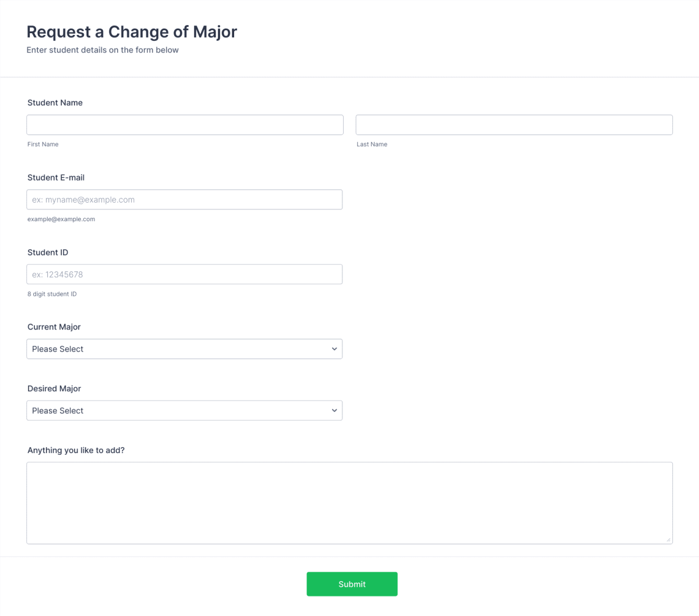The height and width of the screenshot is (616, 699).
Task: Click the '8 digit student ID' hint text
Action: [52, 294]
